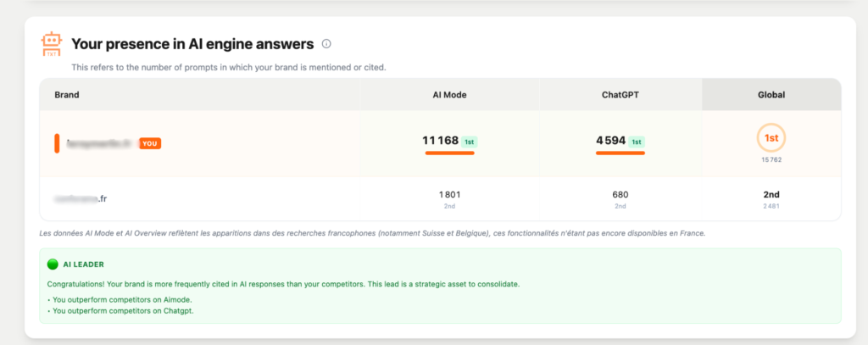Click the 1st badge beside 4 594
The width and height of the screenshot is (868, 345).
tap(637, 142)
